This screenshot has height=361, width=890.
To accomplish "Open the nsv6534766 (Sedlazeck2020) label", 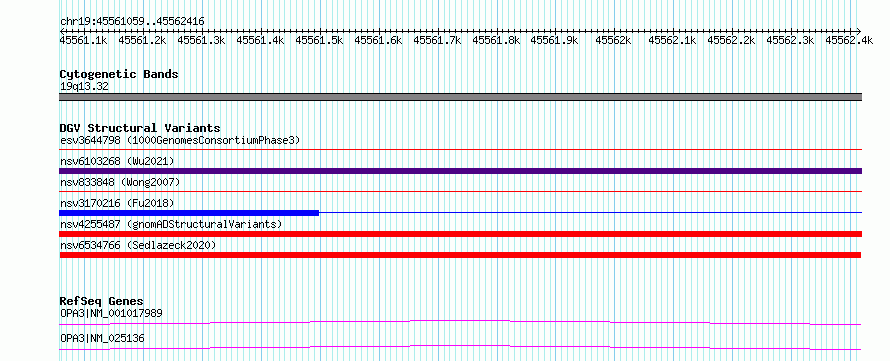I will [x=138, y=245].
